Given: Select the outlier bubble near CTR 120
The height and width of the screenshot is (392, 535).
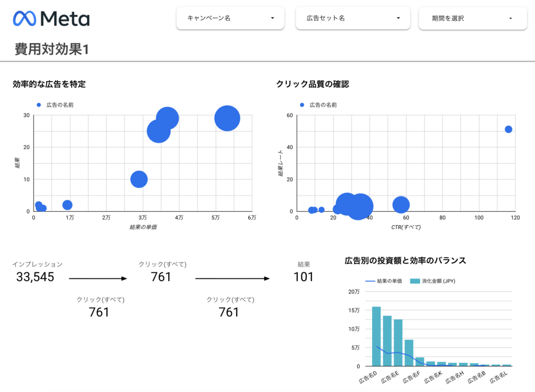Looking at the screenshot, I should pos(508,129).
